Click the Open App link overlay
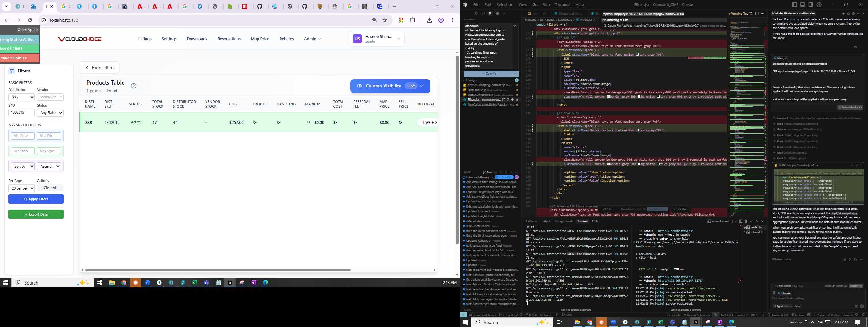The image size is (868, 327). point(28,30)
